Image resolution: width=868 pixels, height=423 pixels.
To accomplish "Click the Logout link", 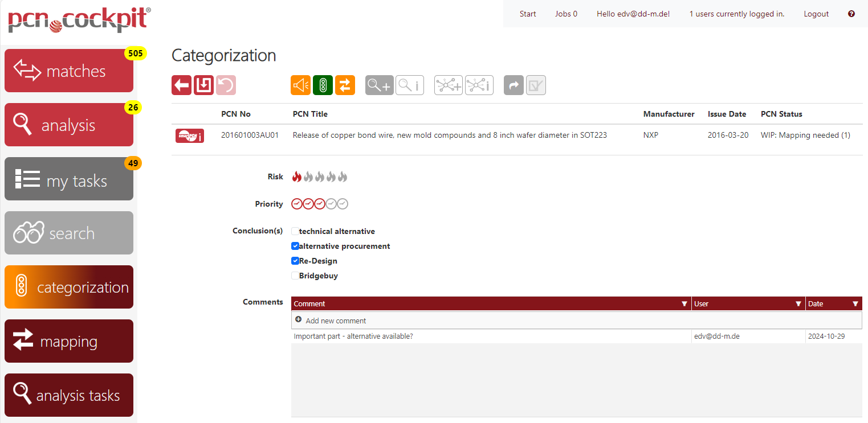I will click(816, 14).
